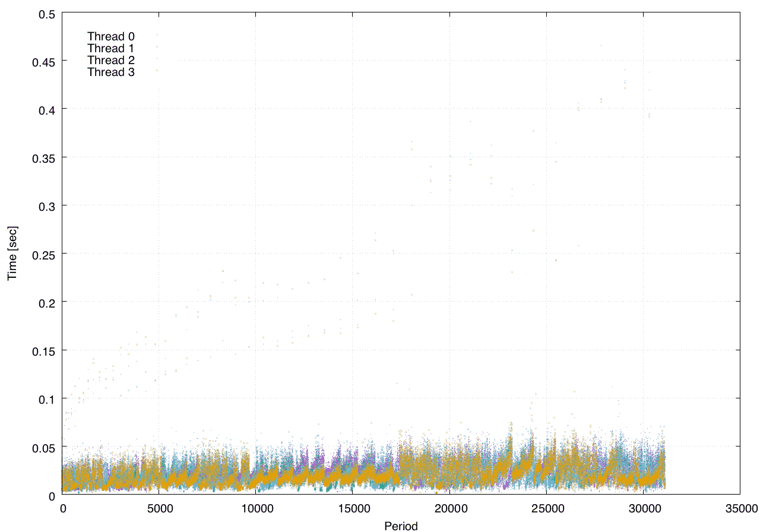The width and height of the screenshot is (760, 532).
Task: Click the 35000 x-axis tick label
Action: pos(740,508)
